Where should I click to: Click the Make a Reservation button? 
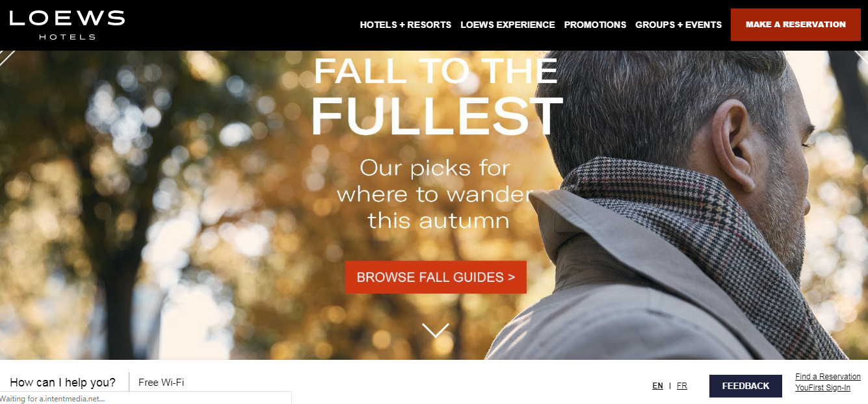(x=796, y=25)
